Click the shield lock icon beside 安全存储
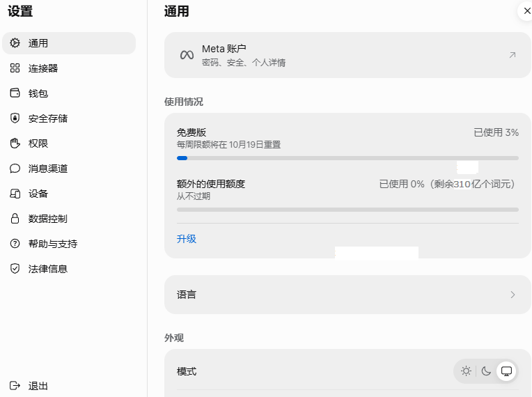The image size is (532, 397). 15,118
